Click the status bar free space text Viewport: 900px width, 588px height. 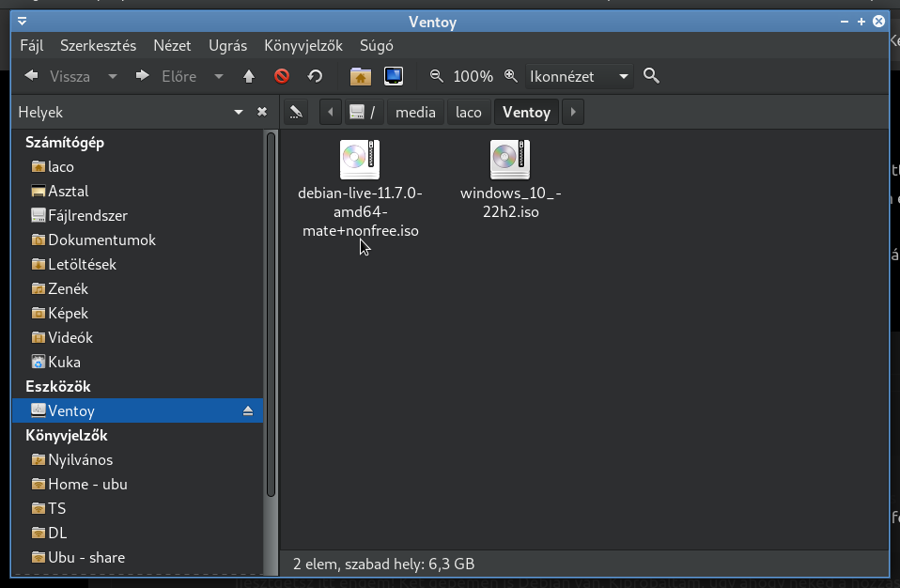(x=384, y=564)
